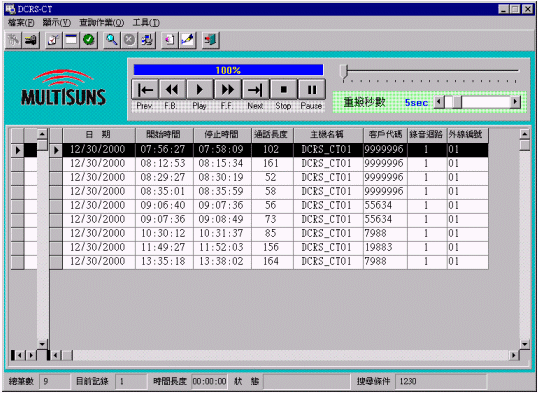This screenshot has width=538, height=393.
Task: Click the 通話長度 column header
Action: coord(272,135)
